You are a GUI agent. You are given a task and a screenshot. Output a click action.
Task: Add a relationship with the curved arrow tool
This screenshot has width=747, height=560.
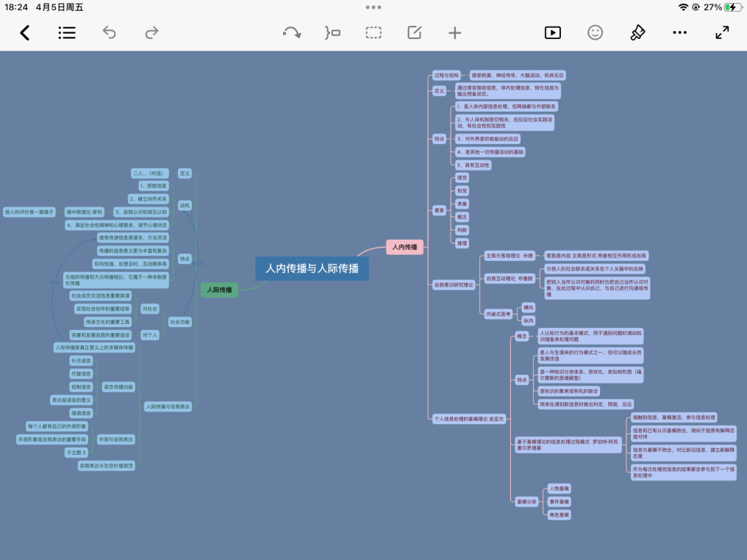tap(292, 33)
